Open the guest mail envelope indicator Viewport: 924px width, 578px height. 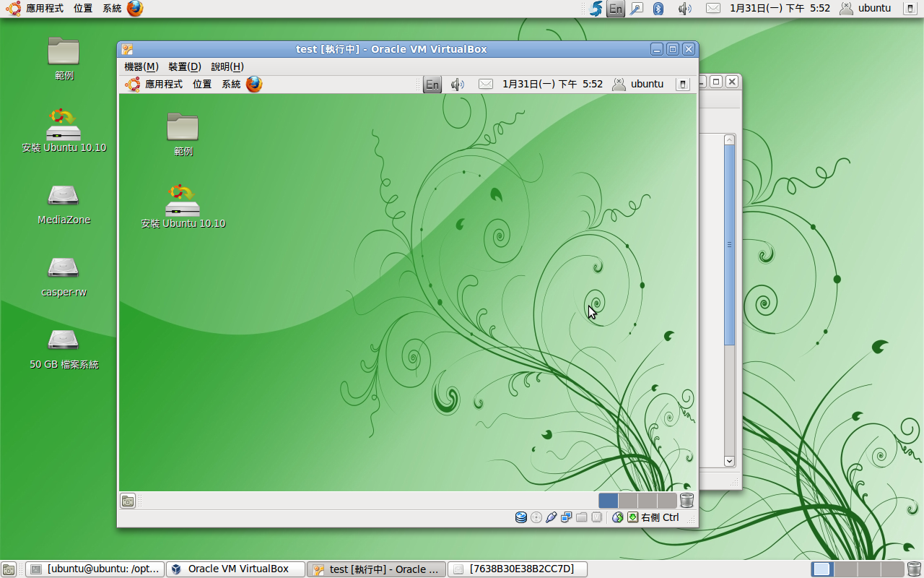pos(486,85)
